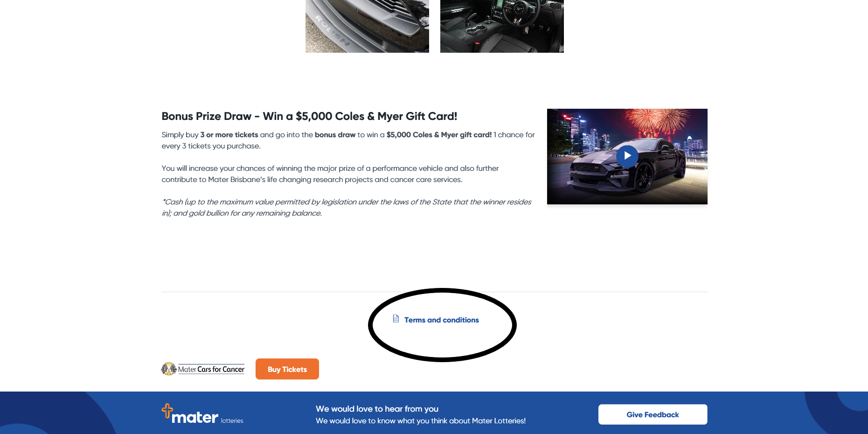Click the bold '$5,000 Coles & Myer gift card!' phrase
The width and height of the screenshot is (868, 434).
(x=439, y=135)
